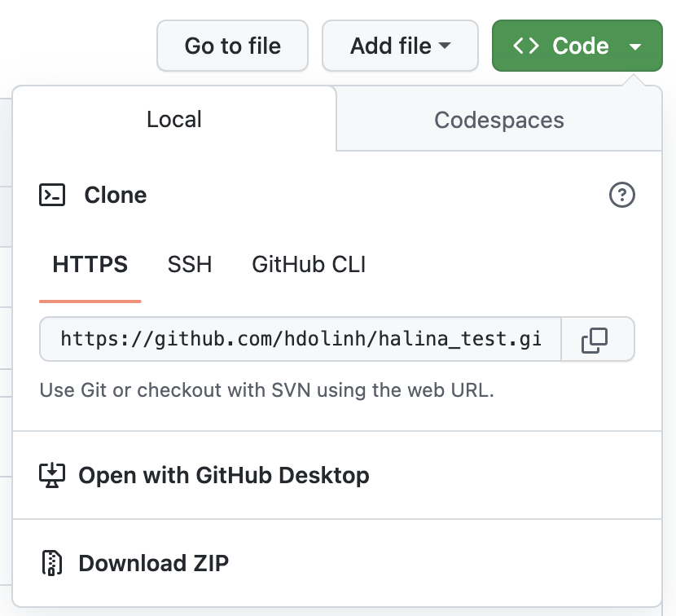Screen dimensions: 676x616
Task: Click the Clone section heading
Action: tap(116, 196)
